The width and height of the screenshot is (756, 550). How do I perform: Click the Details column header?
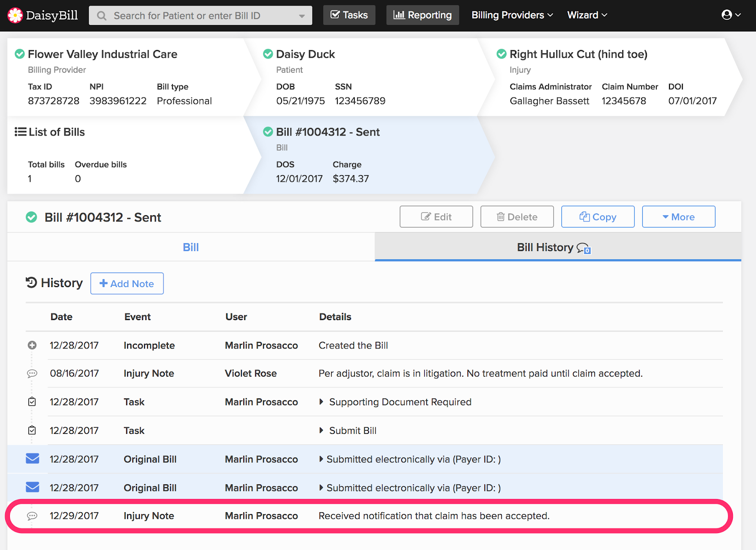click(335, 317)
